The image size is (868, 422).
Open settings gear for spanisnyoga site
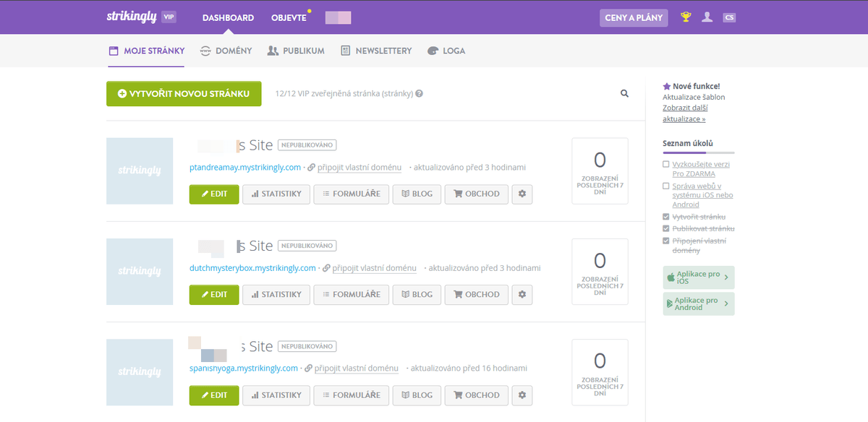click(x=522, y=395)
